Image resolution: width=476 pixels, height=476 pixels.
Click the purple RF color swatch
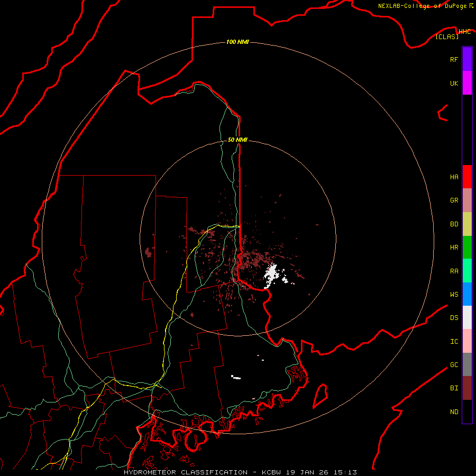467,59
